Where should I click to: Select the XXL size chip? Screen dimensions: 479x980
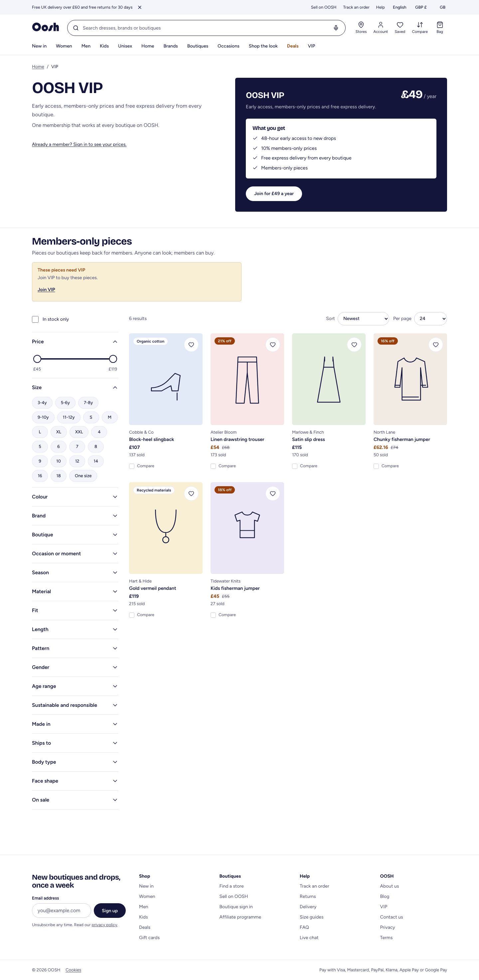click(x=79, y=432)
